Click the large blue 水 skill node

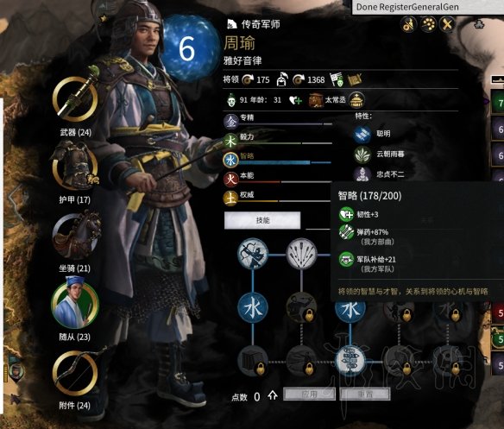tap(253, 308)
